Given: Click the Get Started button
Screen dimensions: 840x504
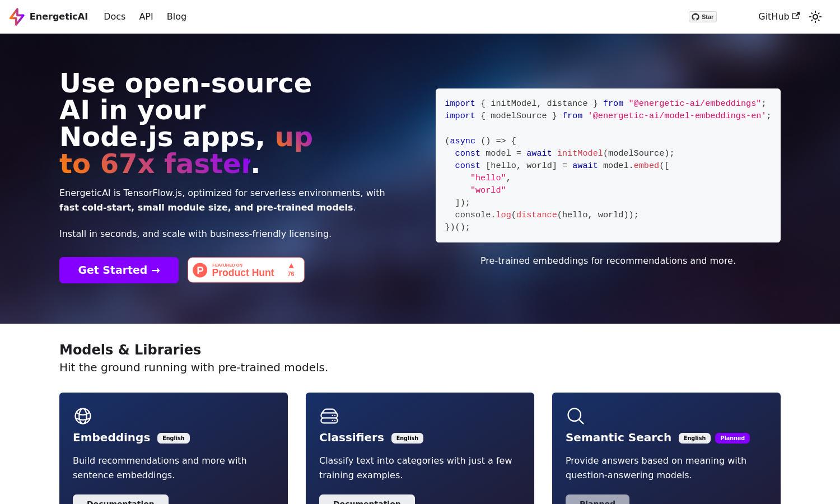Looking at the screenshot, I should pyautogui.click(x=119, y=270).
